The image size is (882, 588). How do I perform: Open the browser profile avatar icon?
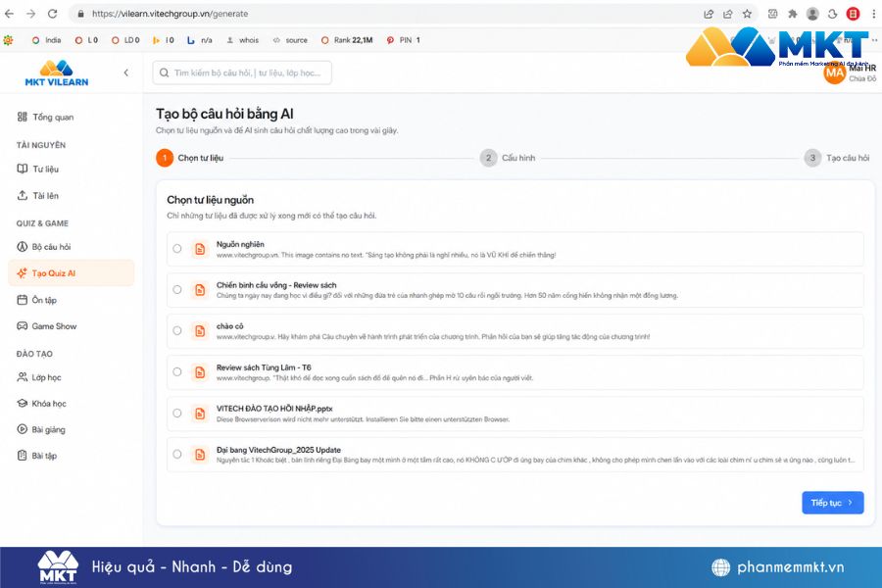(x=812, y=14)
